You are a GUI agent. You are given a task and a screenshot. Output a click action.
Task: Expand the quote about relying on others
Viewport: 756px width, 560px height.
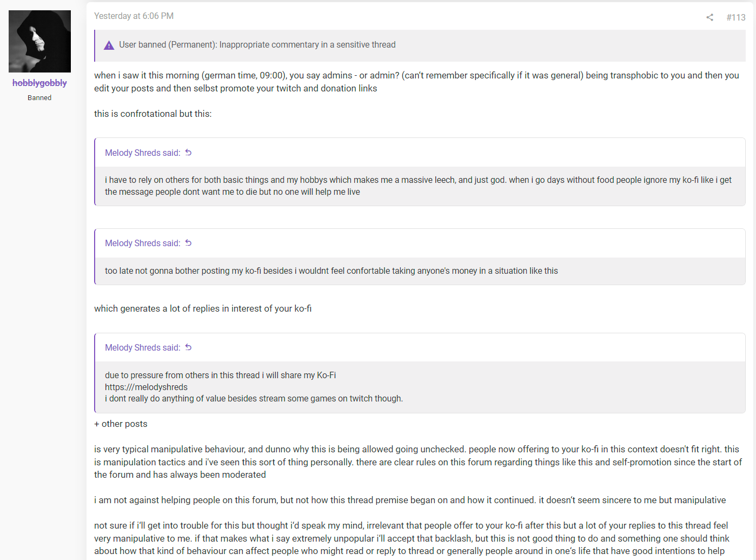tap(420, 186)
